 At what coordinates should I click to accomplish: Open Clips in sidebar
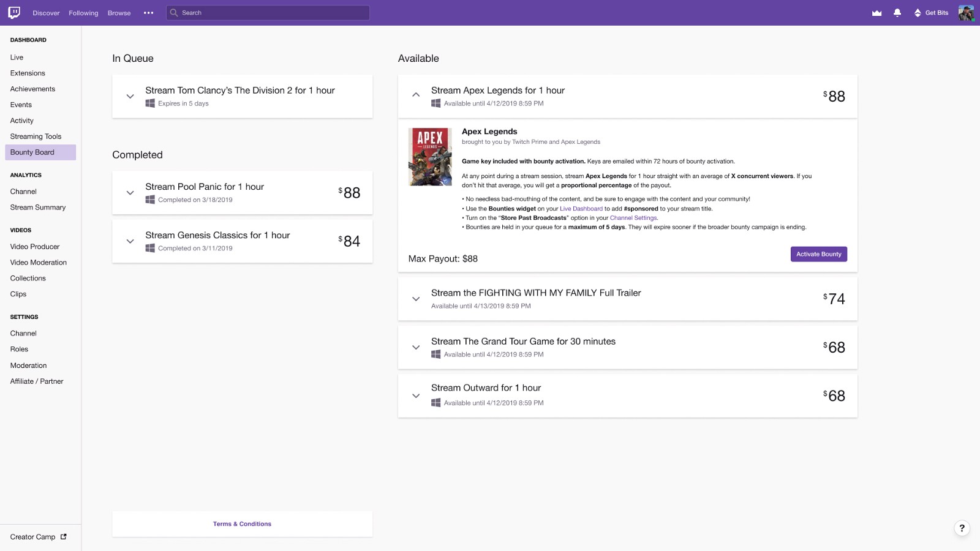tap(18, 294)
